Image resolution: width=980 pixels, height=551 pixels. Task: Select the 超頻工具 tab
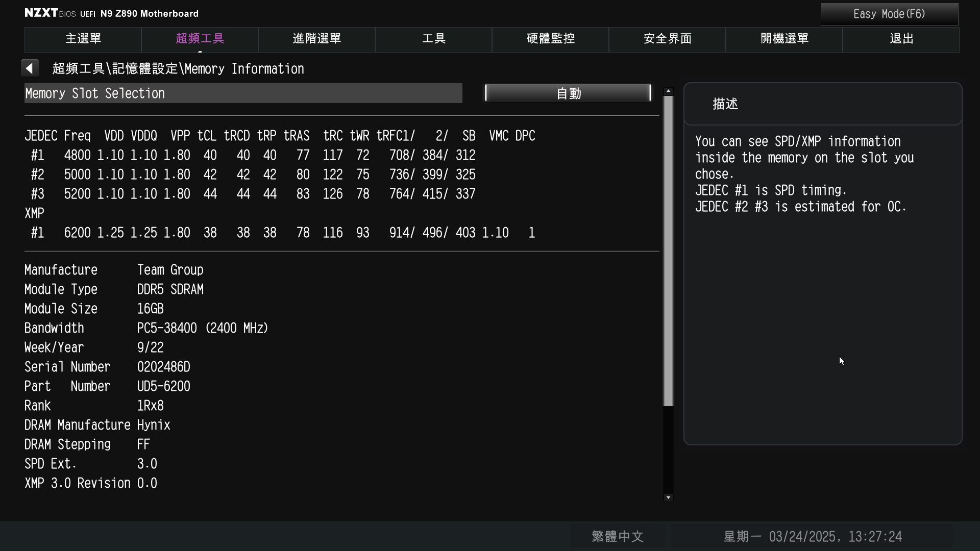point(200,39)
